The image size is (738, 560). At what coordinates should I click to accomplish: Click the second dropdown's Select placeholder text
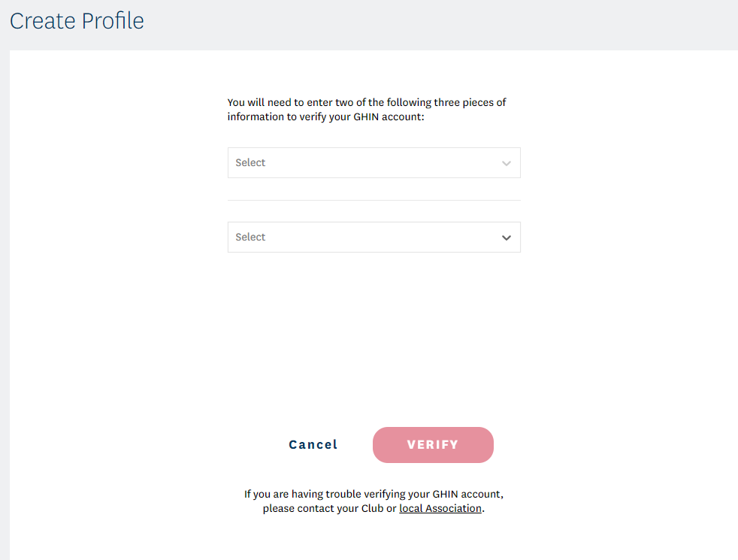[x=250, y=237]
